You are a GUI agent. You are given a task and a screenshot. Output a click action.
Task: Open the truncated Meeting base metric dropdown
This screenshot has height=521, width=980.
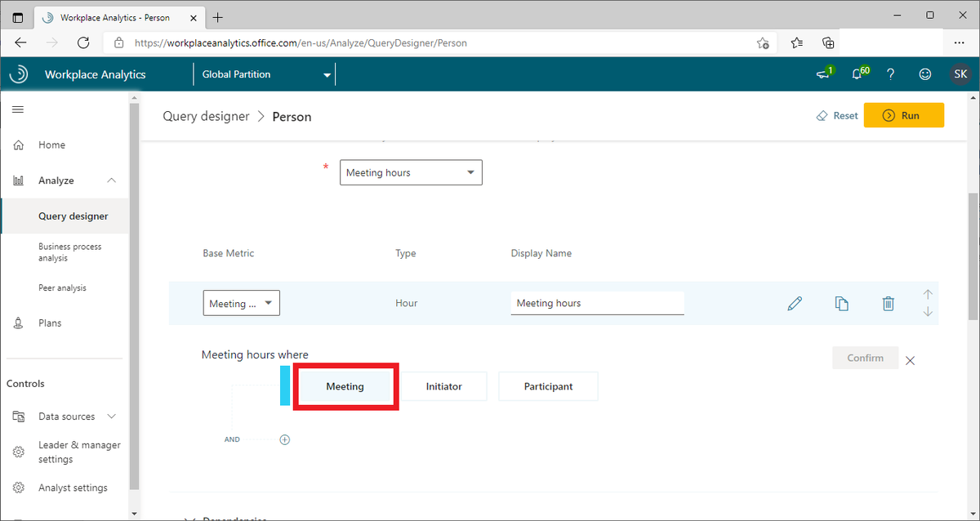pos(242,303)
